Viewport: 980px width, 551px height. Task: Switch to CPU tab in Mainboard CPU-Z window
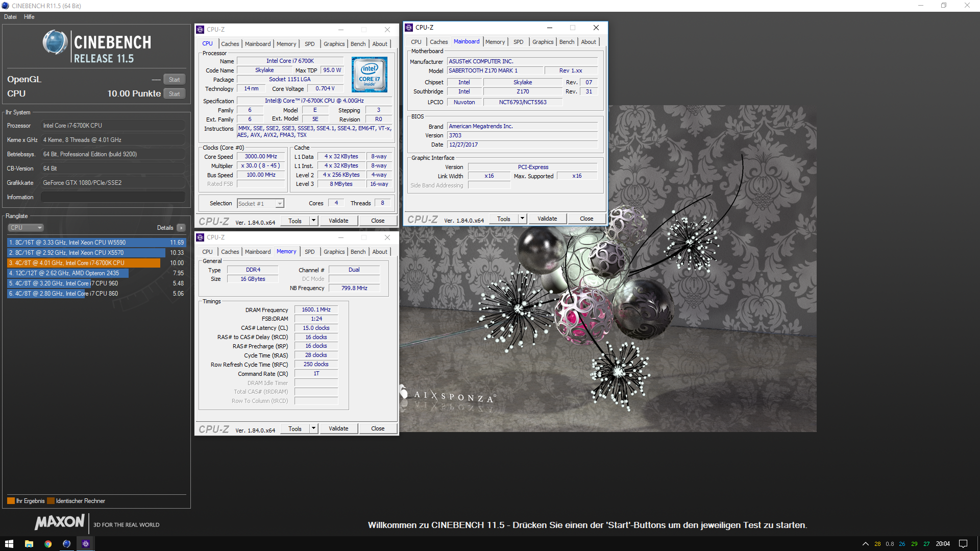click(416, 42)
